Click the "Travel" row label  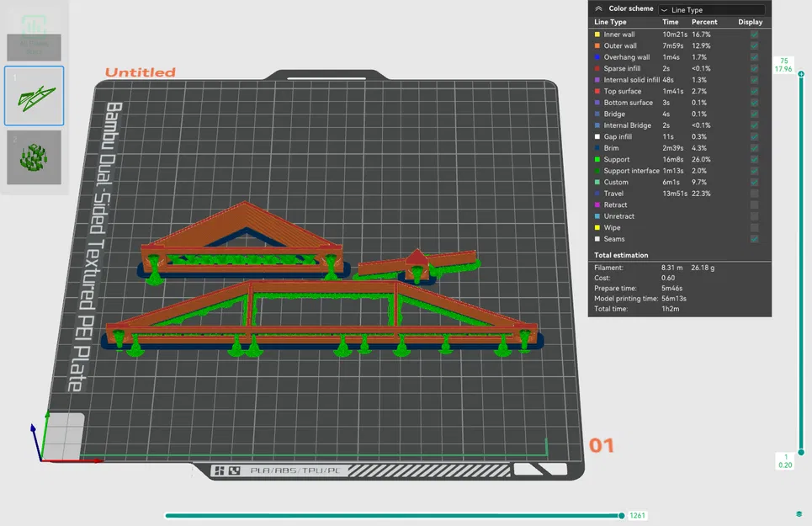coord(613,194)
